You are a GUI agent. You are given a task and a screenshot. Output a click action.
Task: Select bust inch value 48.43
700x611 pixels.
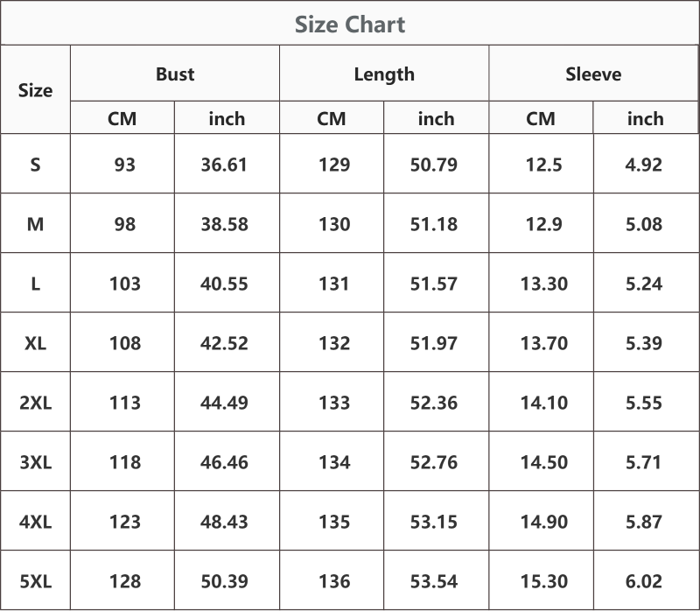point(224,522)
